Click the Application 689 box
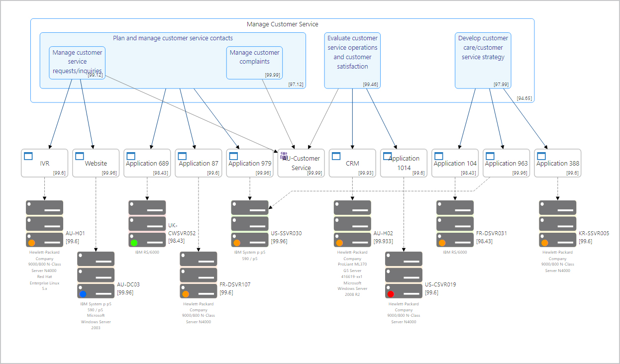 [147, 164]
